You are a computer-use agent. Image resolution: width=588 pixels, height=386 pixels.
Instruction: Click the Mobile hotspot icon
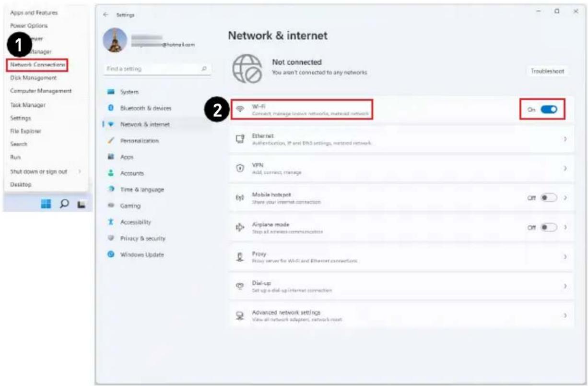[x=240, y=198]
